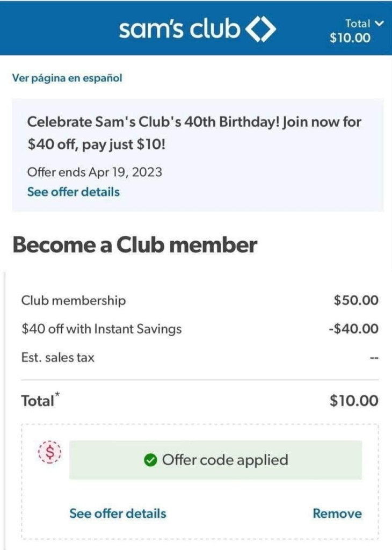Open the "Ver página en español" link
This screenshot has height=550, width=392.
coord(67,78)
